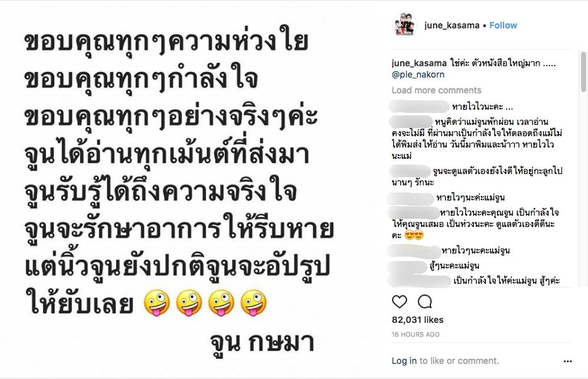This screenshot has width=588, height=379.
Task: Click the จูน กษมา signature in post image
Action: pyautogui.click(x=262, y=343)
